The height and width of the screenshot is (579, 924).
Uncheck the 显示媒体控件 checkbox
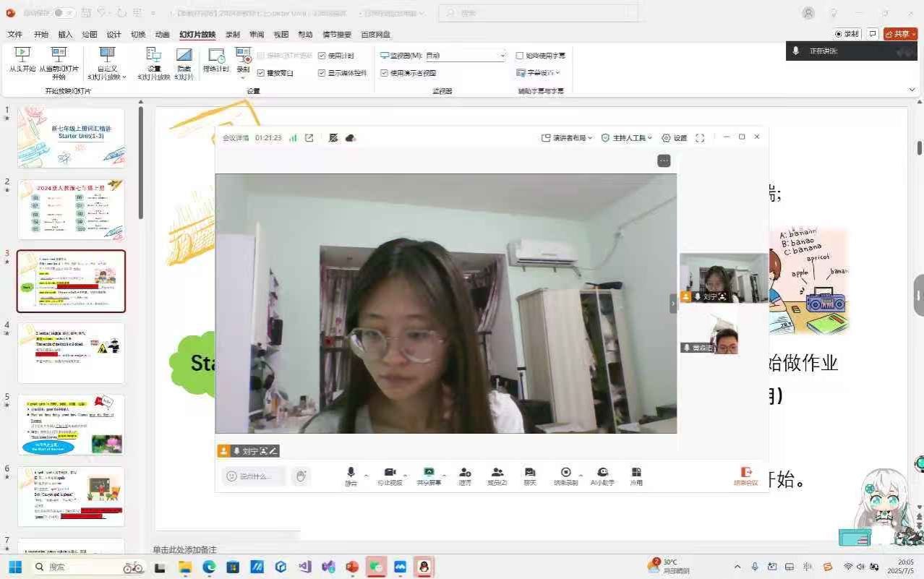(322, 73)
